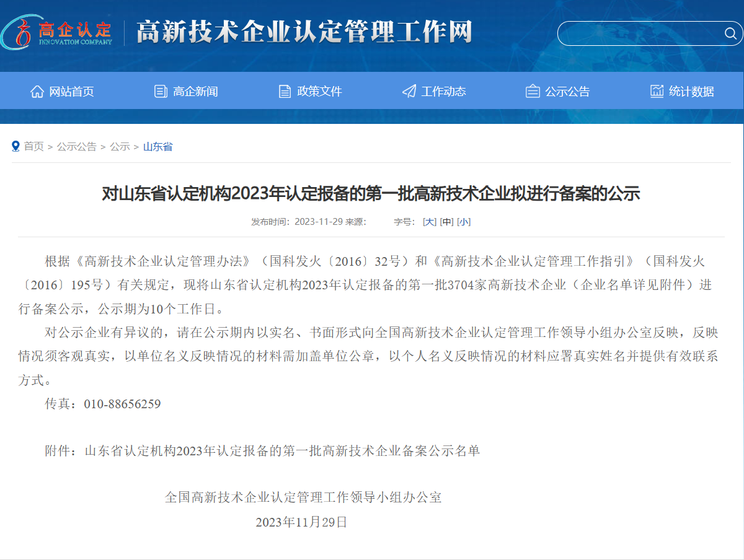Set font size to small 小
The width and height of the screenshot is (744, 560).
click(464, 222)
